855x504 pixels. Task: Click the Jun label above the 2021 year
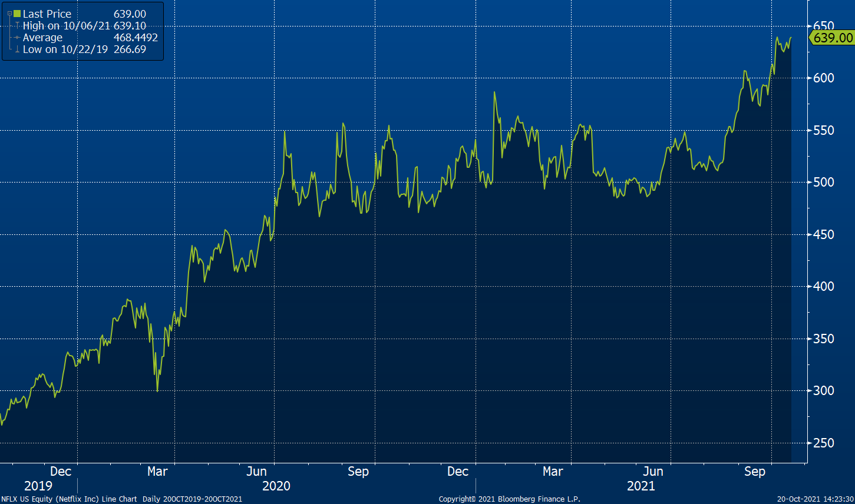tap(653, 472)
